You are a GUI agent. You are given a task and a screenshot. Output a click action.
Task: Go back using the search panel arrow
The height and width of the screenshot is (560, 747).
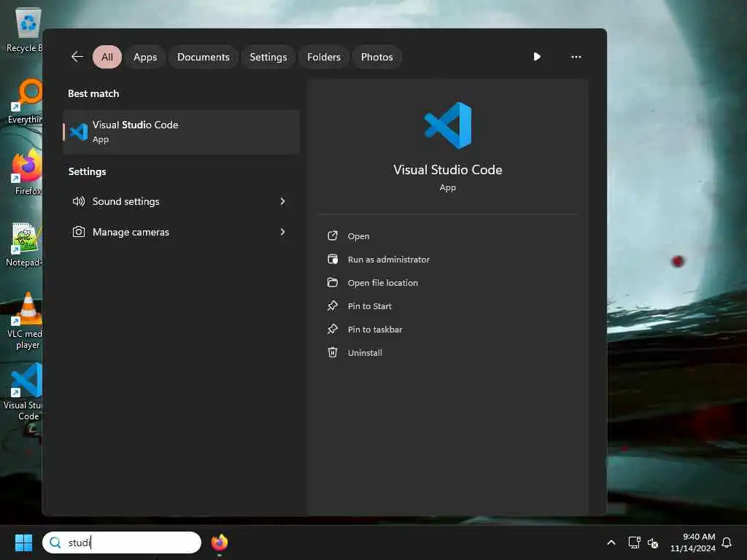tap(77, 57)
